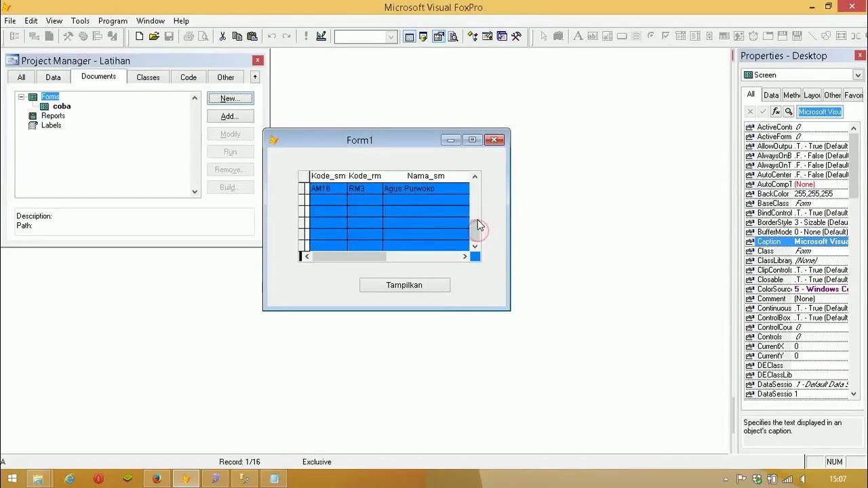Click the Tampilkan button on Form1
This screenshot has height=488, width=868.
pos(405,285)
